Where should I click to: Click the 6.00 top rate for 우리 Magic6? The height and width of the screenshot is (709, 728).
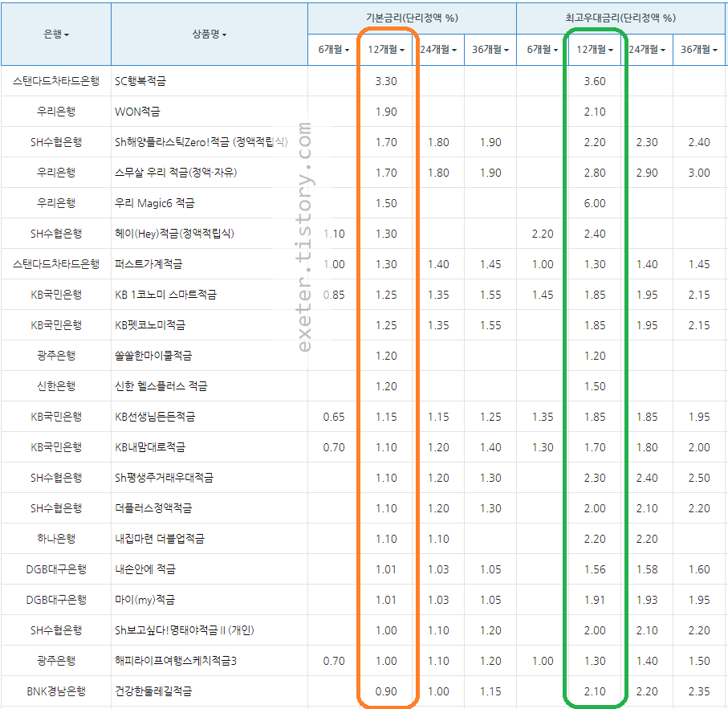(595, 203)
